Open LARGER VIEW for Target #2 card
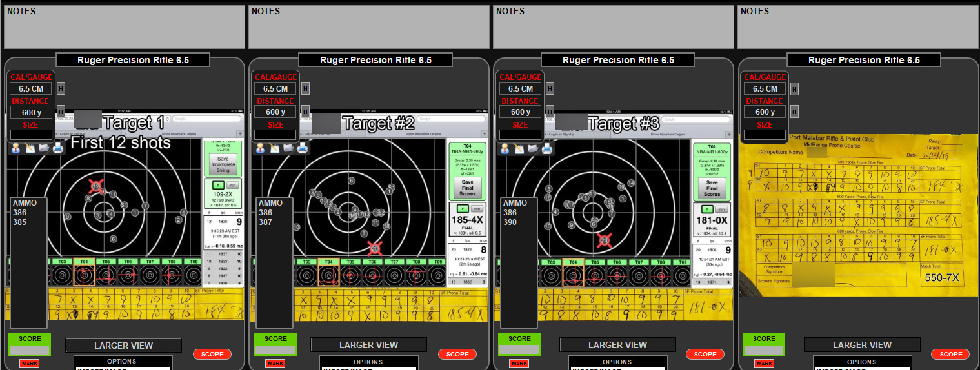The image size is (980, 370). (369, 345)
